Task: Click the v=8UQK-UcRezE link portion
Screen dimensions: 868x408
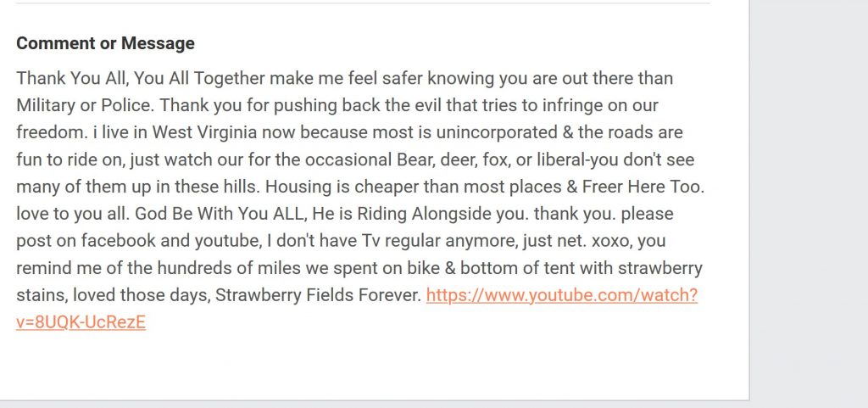Action: click(81, 322)
